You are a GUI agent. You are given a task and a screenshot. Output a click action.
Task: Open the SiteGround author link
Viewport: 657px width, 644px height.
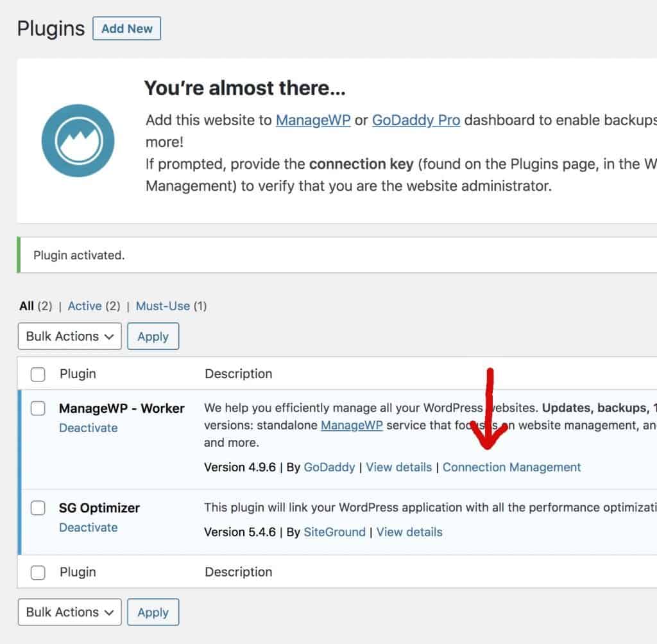coord(334,532)
